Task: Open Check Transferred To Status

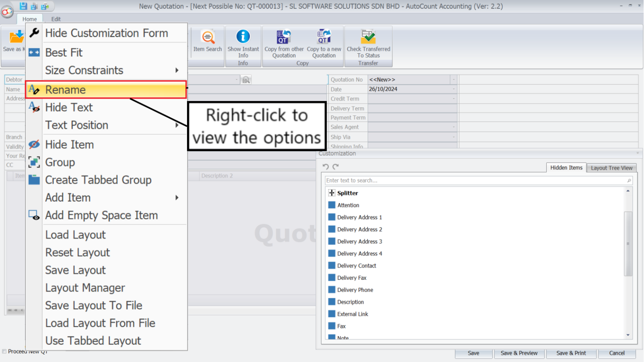Action: click(368, 44)
